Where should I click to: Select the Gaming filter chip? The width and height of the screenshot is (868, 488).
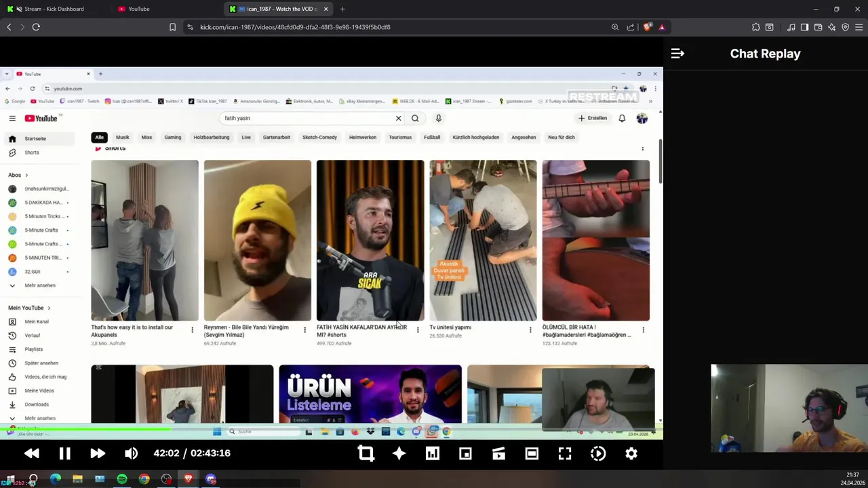pos(172,137)
